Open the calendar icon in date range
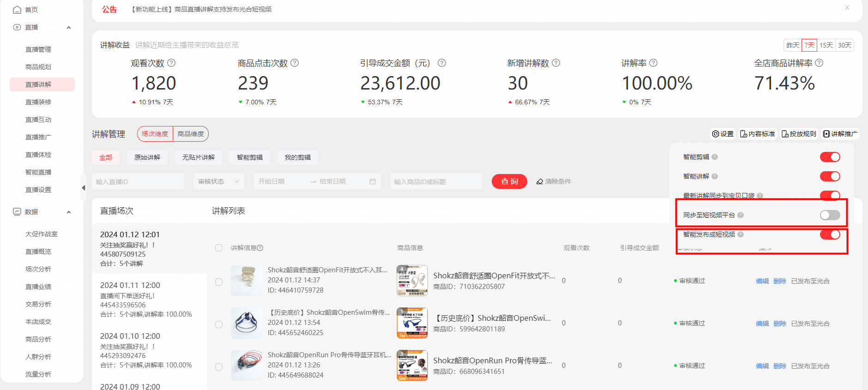 click(x=373, y=181)
